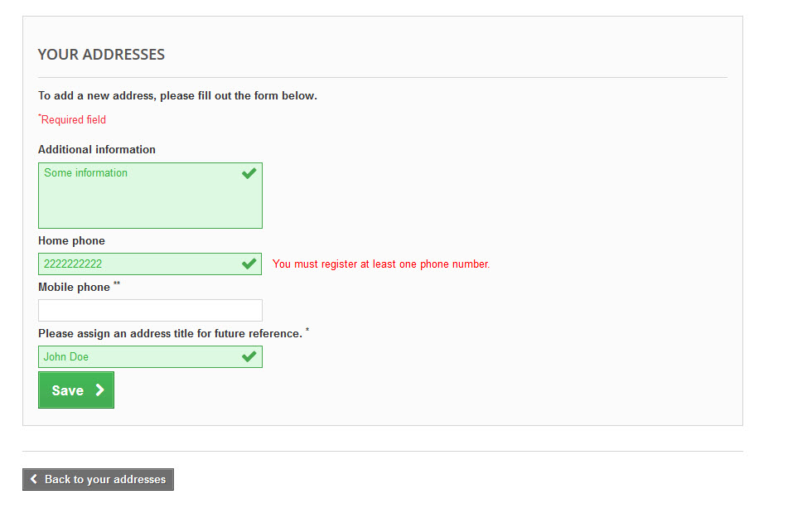Click the checkmark in Additional information box
The height and width of the screenshot is (513, 812).
point(249,173)
